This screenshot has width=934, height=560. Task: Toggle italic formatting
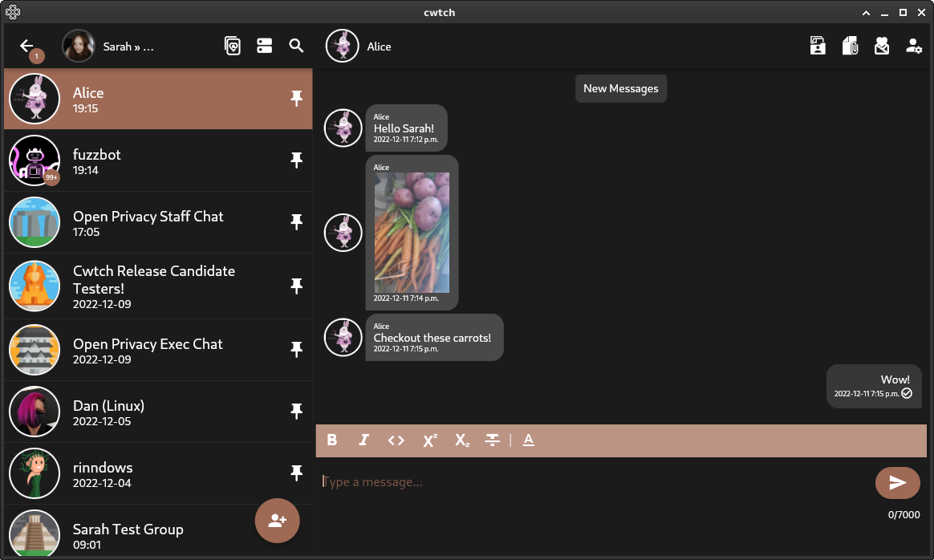pos(363,440)
